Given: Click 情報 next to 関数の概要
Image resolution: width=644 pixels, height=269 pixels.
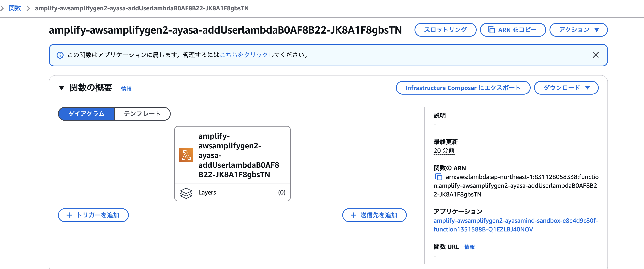Looking at the screenshot, I should click(x=126, y=89).
